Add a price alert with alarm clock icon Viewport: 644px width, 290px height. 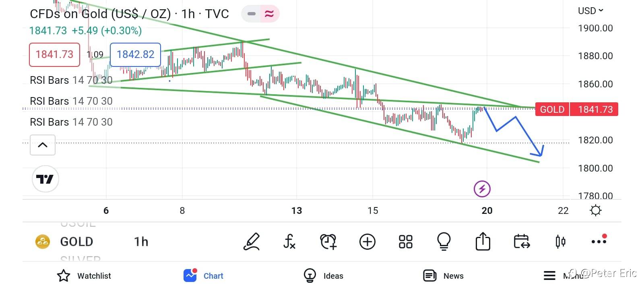[x=328, y=242]
